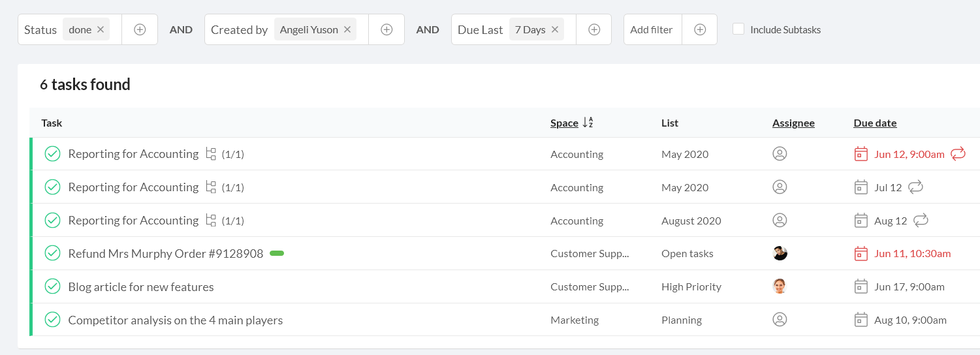Mark Competitor analysis task as not done

click(52, 320)
